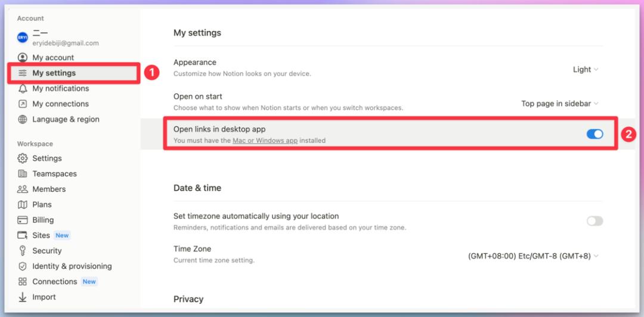
Task: Click the workspace Settings gear icon
Action: (23, 158)
